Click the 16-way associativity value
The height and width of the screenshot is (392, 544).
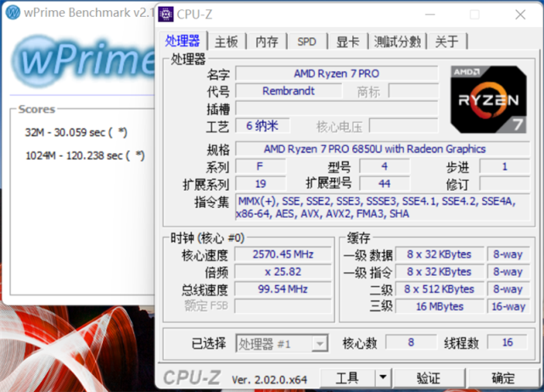point(508,306)
